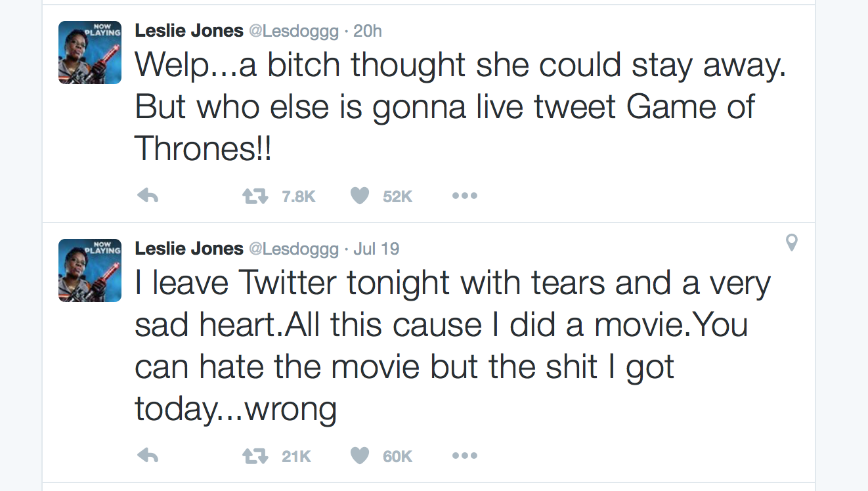Reply to the Game of Thrones tweet
The width and height of the screenshot is (868, 491).
click(148, 196)
